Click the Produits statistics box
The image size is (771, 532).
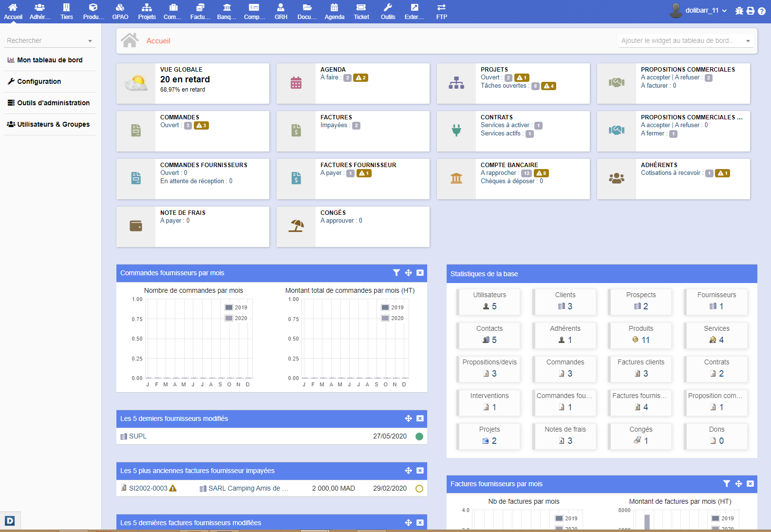coord(640,335)
